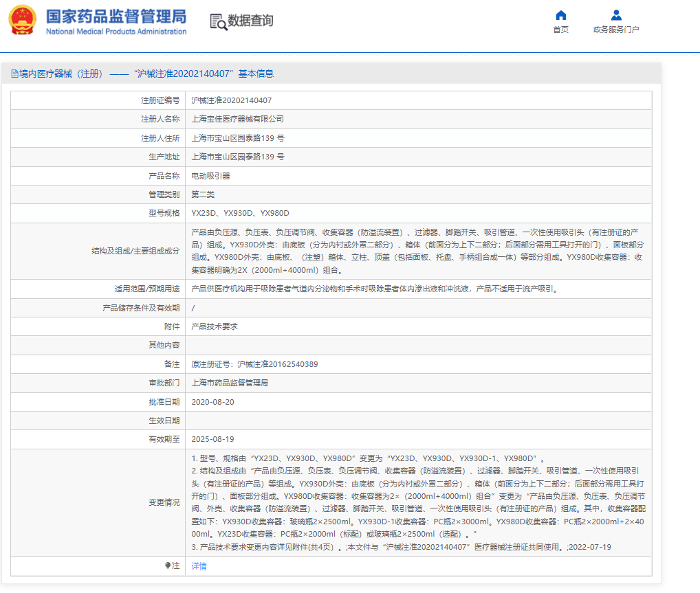The image size is (700, 593).
Task: Click the 政务服务门户 text link
Action: click(616, 30)
